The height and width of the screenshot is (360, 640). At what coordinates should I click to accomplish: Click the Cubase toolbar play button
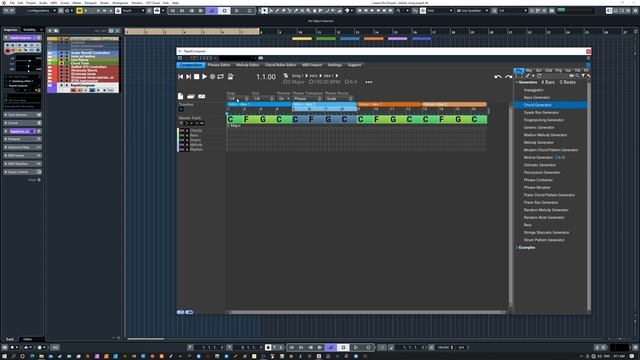[x=237, y=11]
